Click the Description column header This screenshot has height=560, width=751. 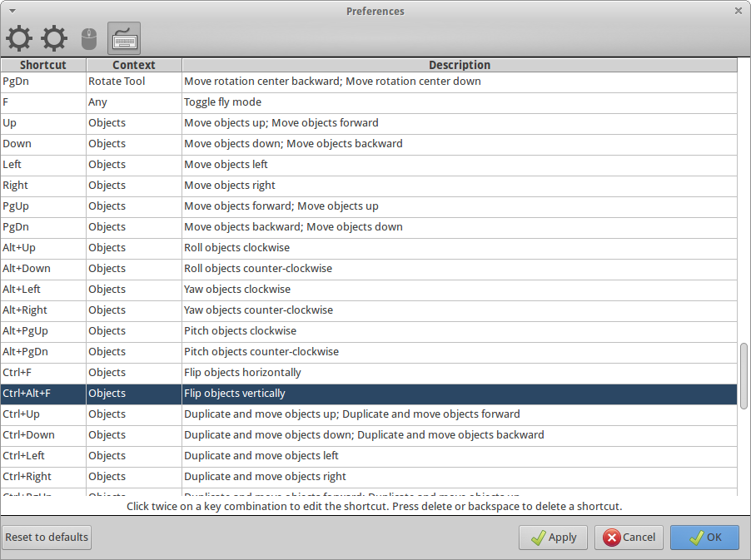tap(459, 65)
